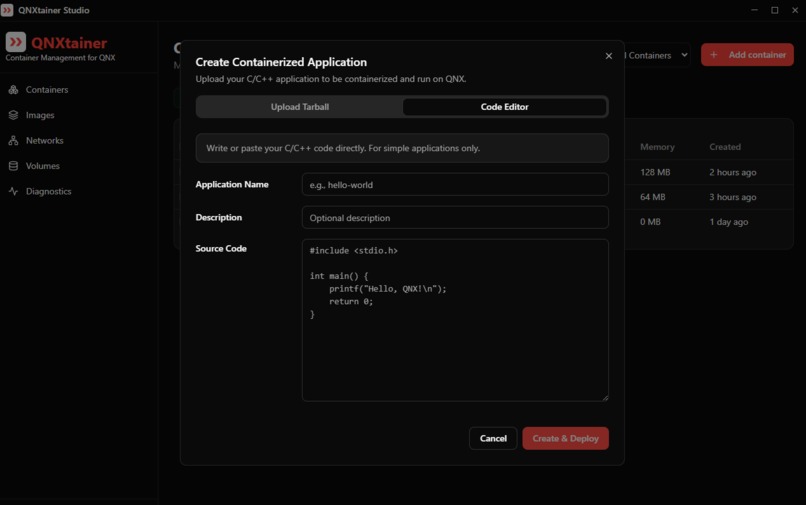
Task: Close the Create Containerized Application dialog
Action: pyautogui.click(x=609, y=56)
